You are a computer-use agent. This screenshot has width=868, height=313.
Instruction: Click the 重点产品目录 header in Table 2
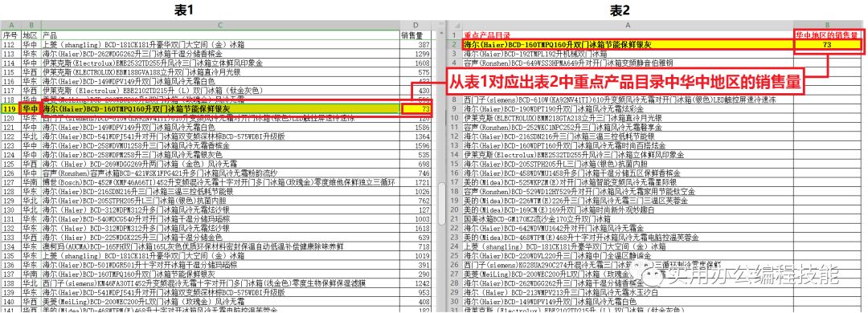(627, 35)
